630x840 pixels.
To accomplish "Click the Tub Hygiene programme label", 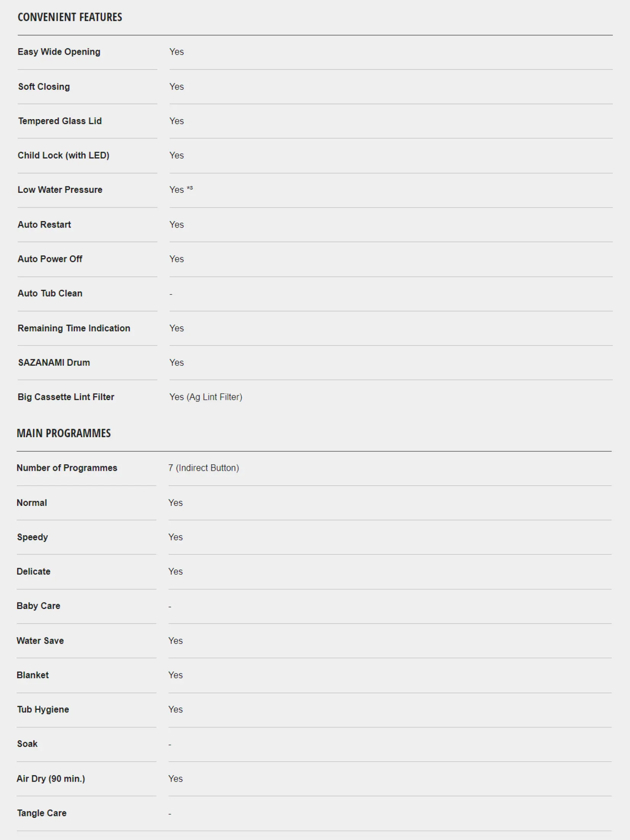I will [43, 709].
